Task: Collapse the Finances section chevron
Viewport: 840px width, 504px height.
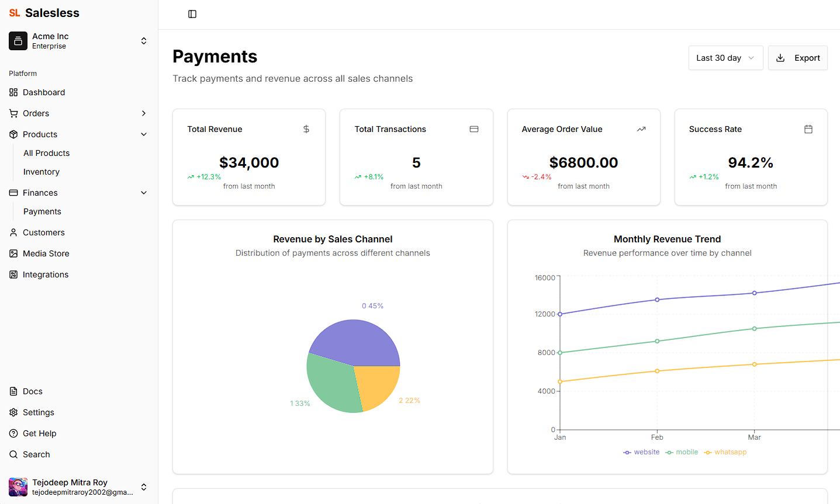Action: click(144, 193)
